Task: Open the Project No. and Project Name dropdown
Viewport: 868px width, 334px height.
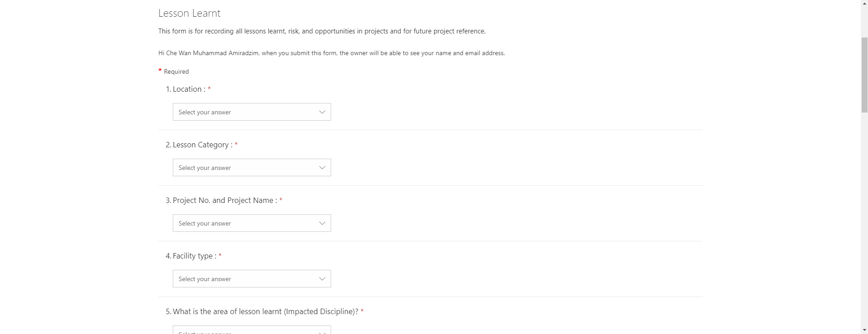Action: [x=251, y=223]
